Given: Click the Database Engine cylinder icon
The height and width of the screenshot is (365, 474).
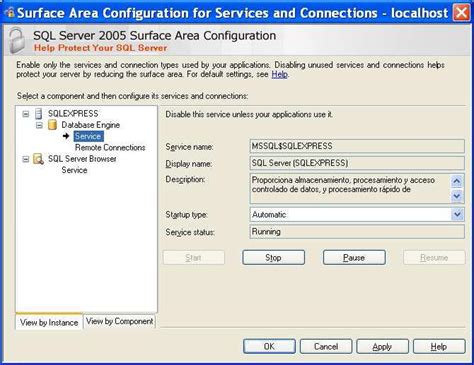Looking at the screenshot, I should [x=52, y=125].
